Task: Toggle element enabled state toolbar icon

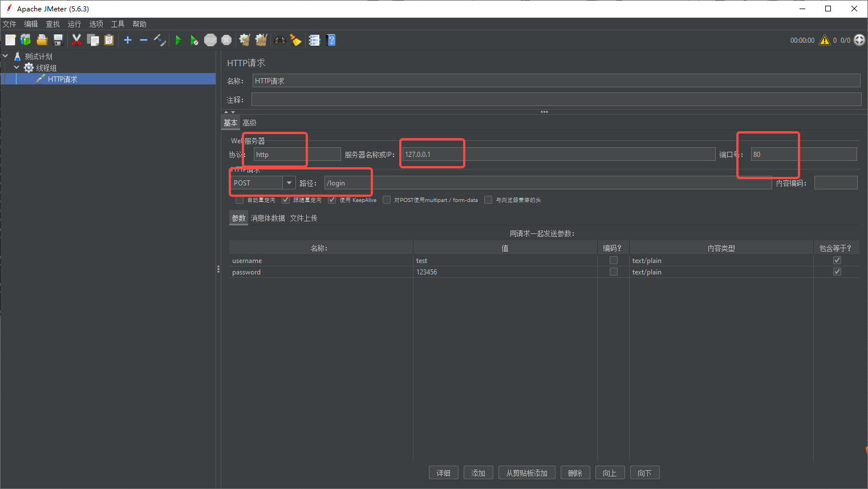Action: [x=160, y=40]
